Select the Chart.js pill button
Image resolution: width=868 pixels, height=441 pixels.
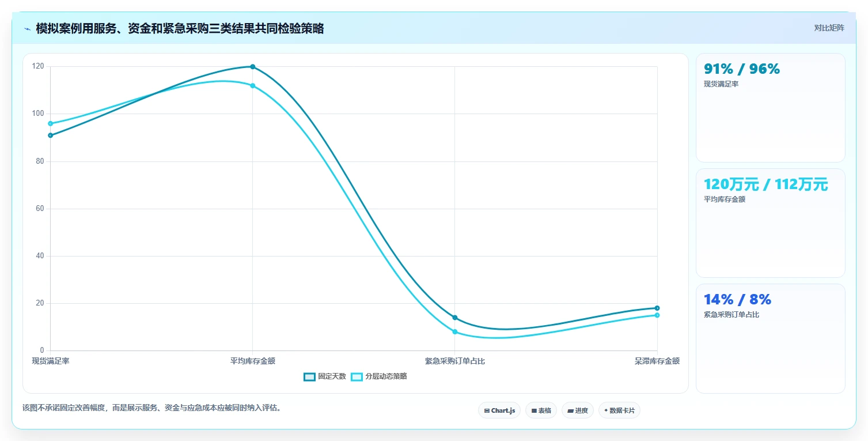(499, 410)
